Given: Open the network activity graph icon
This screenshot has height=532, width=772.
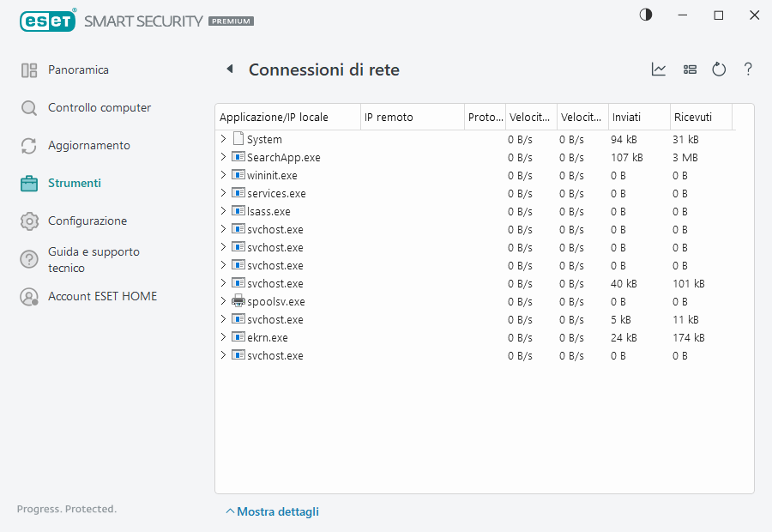Looking at the screenshot, I should [659, 70].
